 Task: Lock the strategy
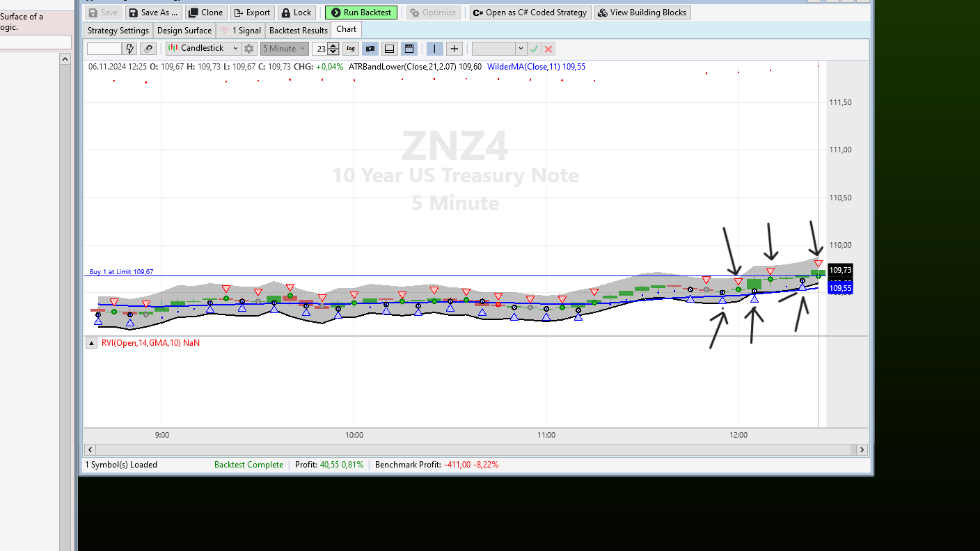point(297,13)
